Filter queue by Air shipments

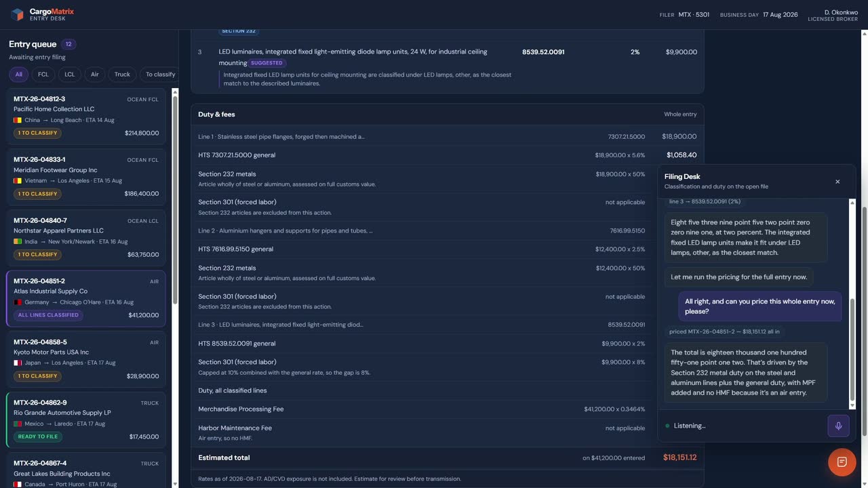[95, 75]
